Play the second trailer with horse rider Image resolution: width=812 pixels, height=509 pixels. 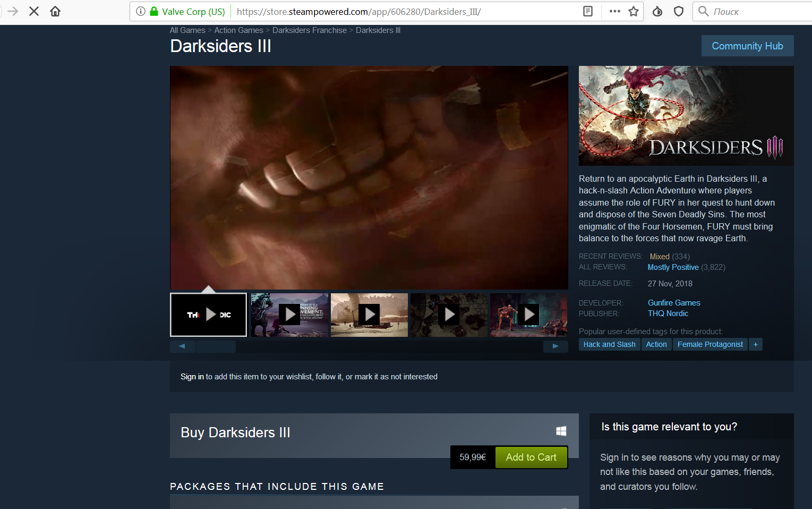tap(289, 315)
